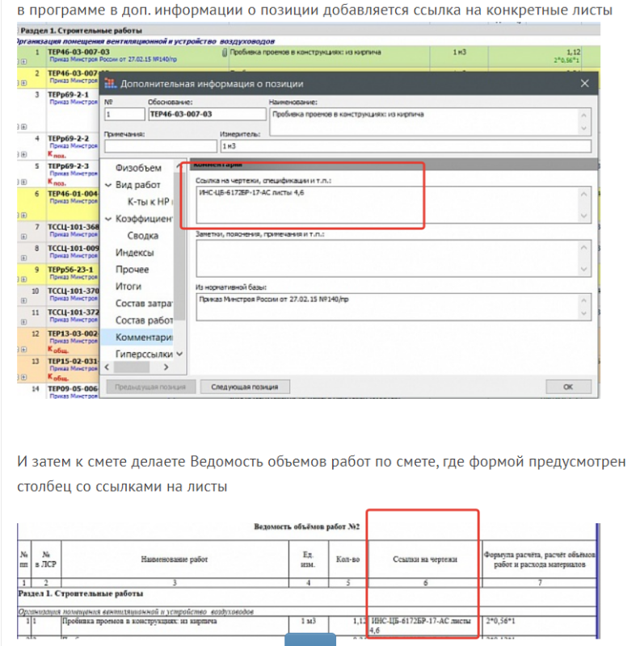Image resolution: width=644 pixels, height=646 pixels.
Task: Click the blue button at page bottom
Action: (310, 640)
